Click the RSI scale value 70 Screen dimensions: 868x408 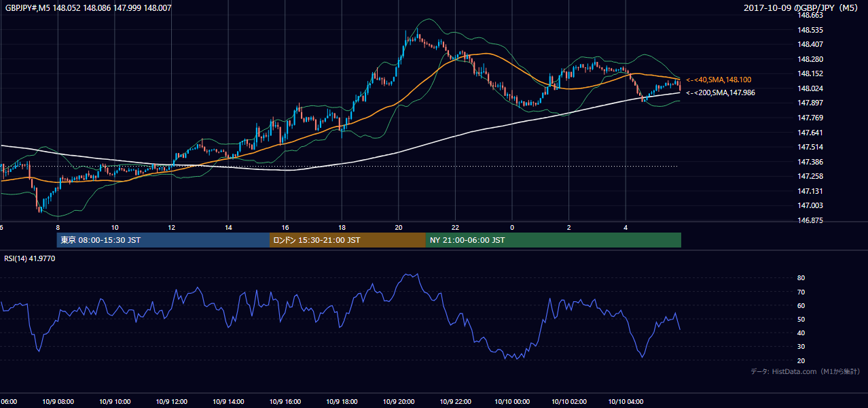(801, 292)
